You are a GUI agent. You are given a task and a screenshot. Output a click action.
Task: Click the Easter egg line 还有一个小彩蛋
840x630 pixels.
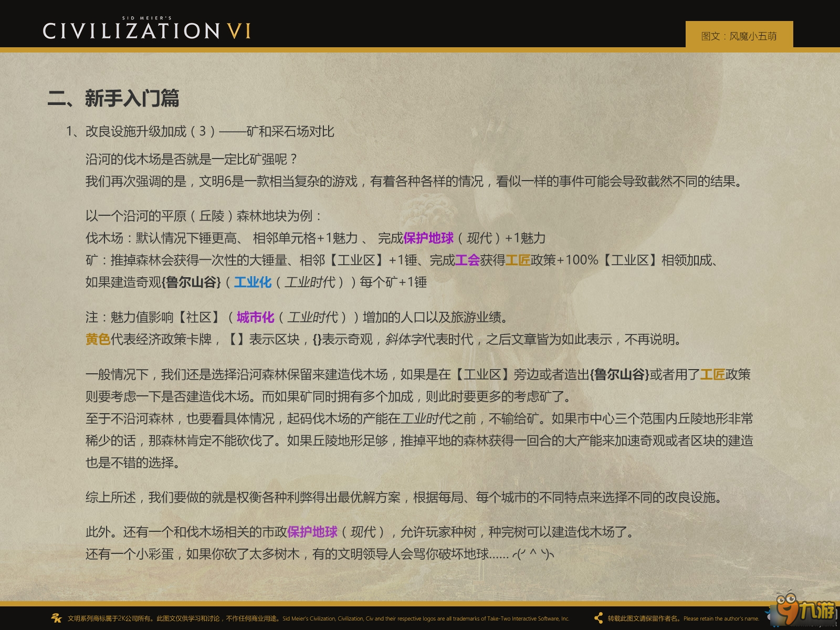click(320, 554)
